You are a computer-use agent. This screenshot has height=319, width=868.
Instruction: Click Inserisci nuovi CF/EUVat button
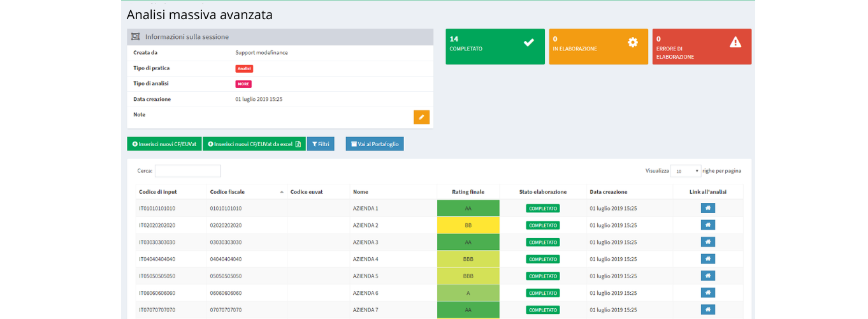pyautogui.click(x=164, y=144)
